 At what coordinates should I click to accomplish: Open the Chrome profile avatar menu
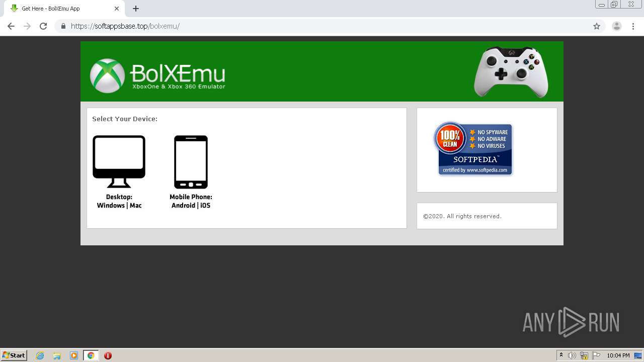(x=617, y=26)
